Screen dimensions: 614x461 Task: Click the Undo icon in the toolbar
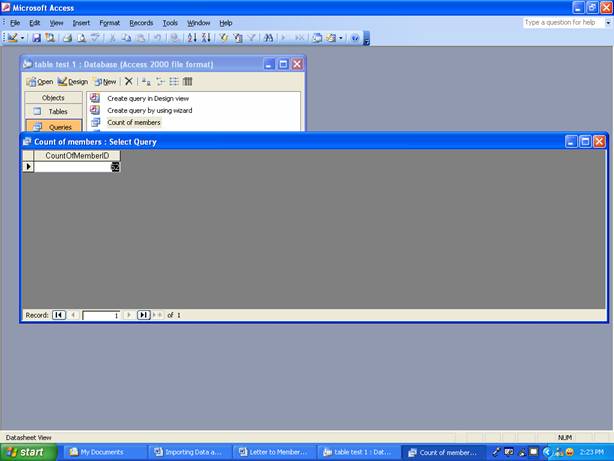coord(157,38)
